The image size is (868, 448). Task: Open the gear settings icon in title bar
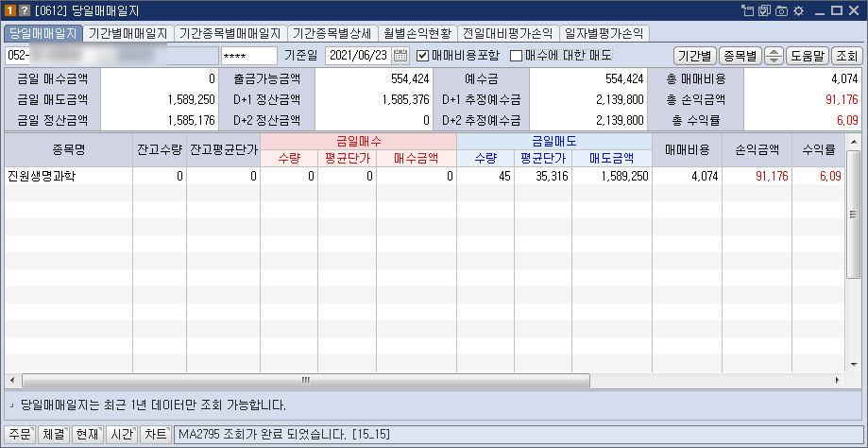coord(798,10)
